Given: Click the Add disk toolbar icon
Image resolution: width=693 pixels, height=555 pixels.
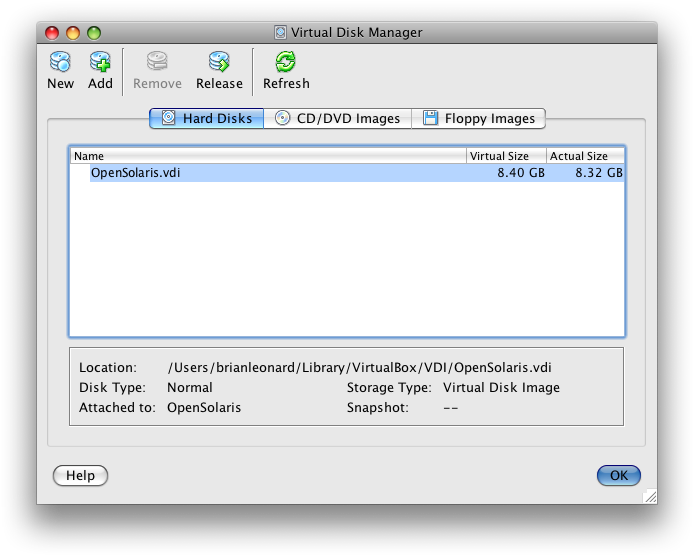Looking at the screenshot, I should coord(100,63).
